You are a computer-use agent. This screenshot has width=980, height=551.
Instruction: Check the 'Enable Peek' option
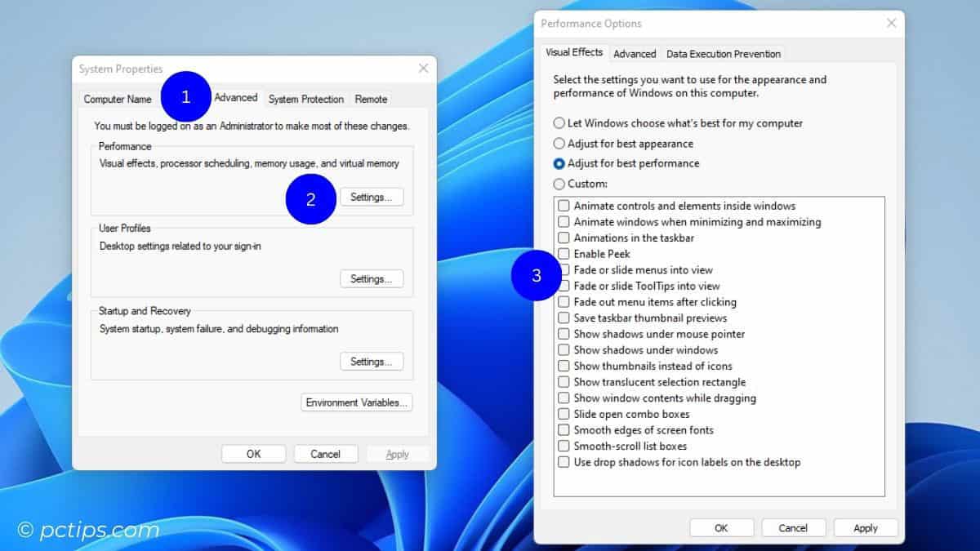click(x=563, y=254)
